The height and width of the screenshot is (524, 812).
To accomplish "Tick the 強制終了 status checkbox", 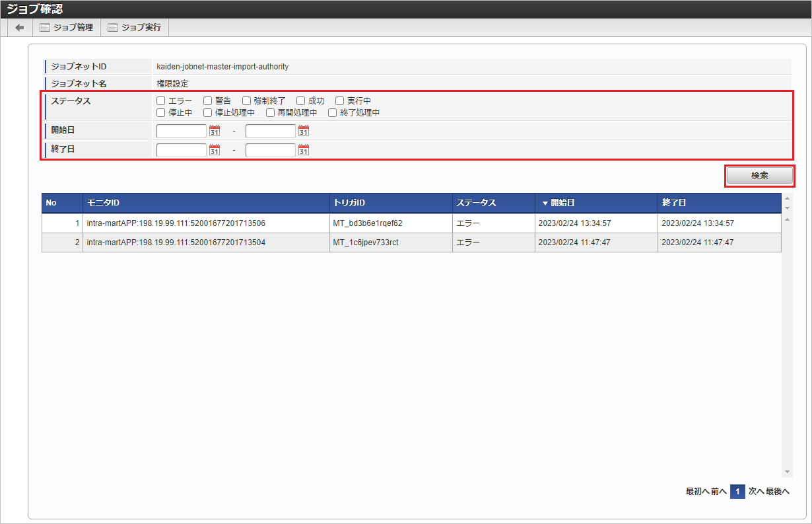I will [x=246, y=101].
